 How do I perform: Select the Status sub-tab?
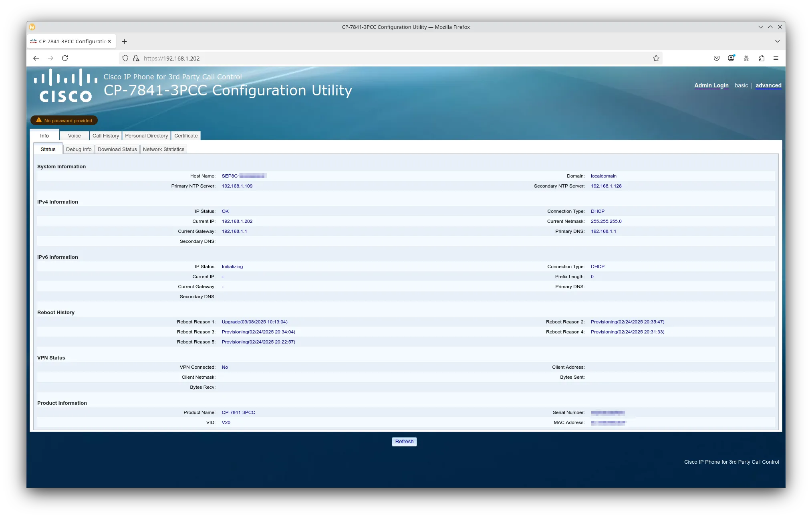pos(48,149)
